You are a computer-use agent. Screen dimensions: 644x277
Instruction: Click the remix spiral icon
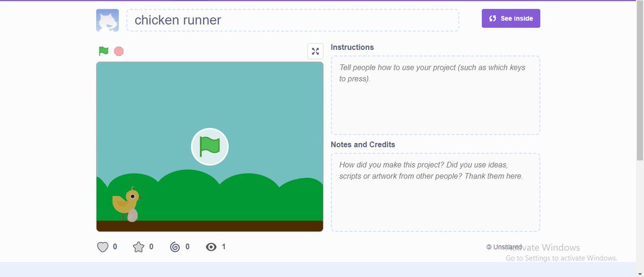click(174, 247)
